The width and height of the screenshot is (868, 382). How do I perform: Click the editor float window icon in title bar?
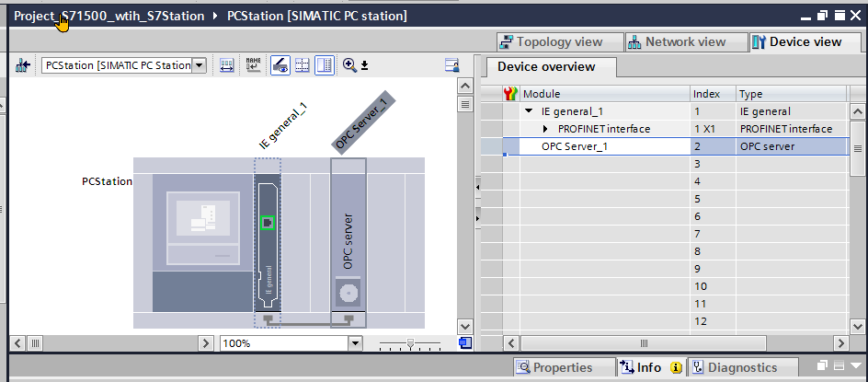pyautogui.click(x=823, y=16)
